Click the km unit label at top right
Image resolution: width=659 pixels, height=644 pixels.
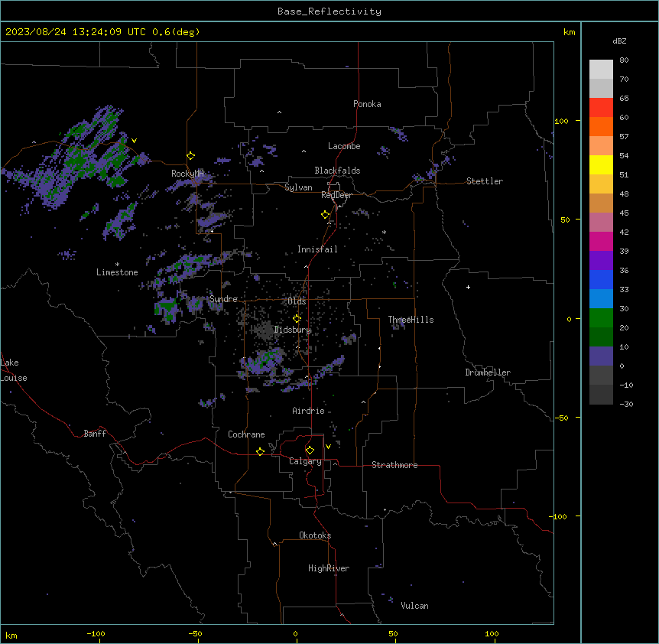click(569, 32)
